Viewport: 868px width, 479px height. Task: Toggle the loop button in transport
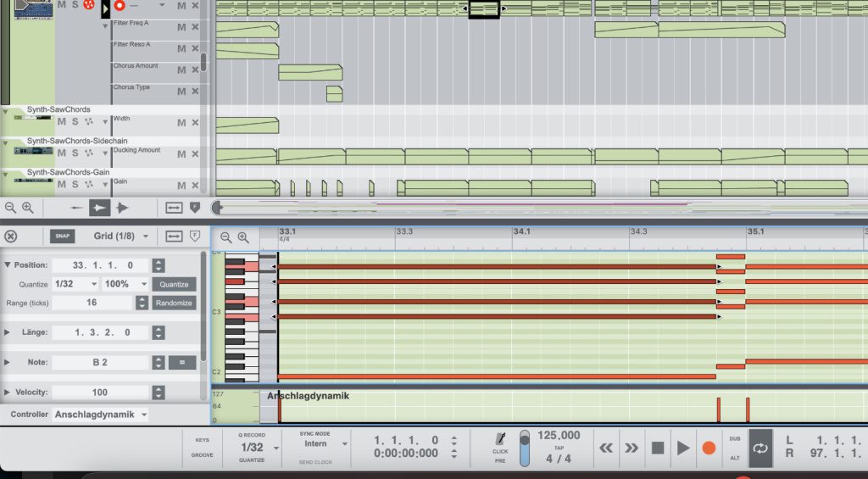pos(760,448)
